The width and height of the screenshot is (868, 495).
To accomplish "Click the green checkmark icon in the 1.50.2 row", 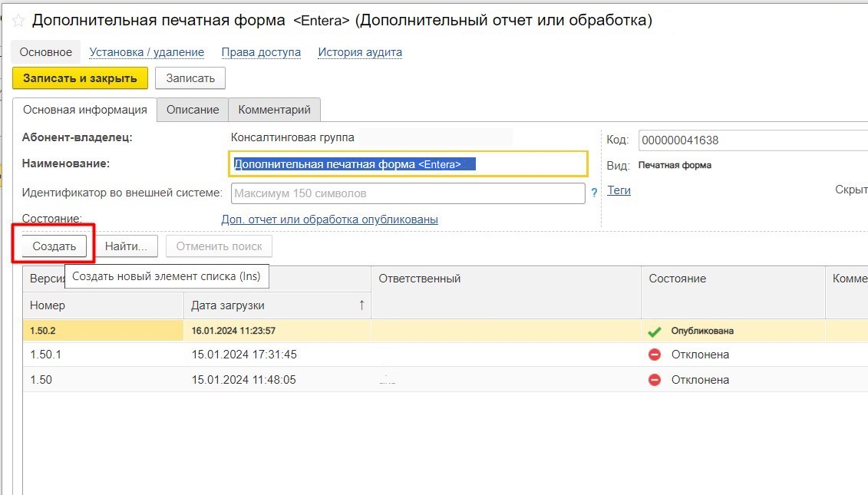I will [x=655, y=331].
